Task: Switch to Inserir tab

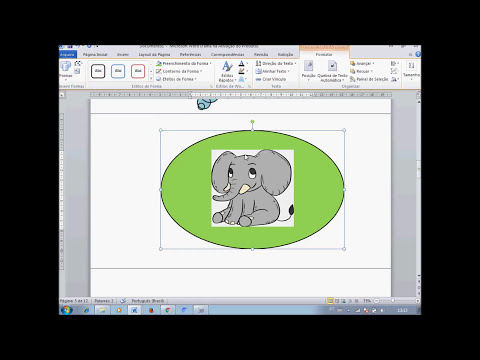Action: [x=123, y=54]
